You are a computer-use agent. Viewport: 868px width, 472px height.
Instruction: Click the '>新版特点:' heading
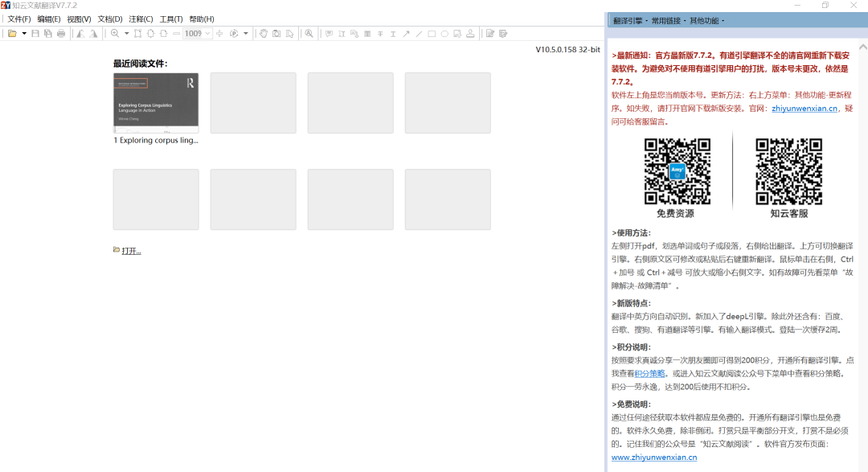(x=631, y=303)
